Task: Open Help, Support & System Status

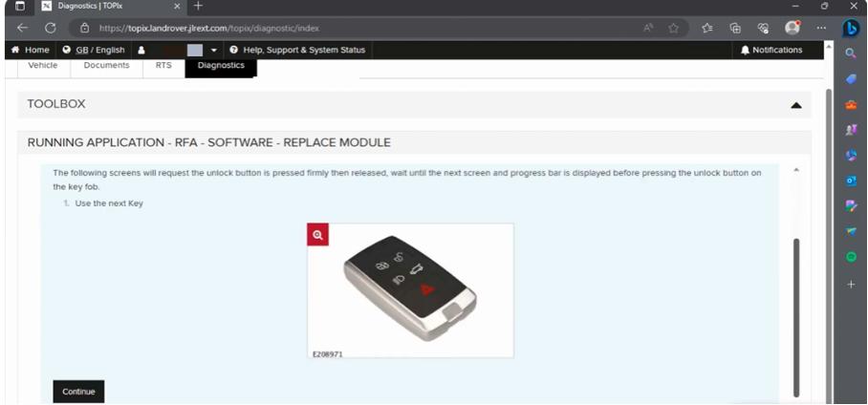Action: tap(297, 50)
